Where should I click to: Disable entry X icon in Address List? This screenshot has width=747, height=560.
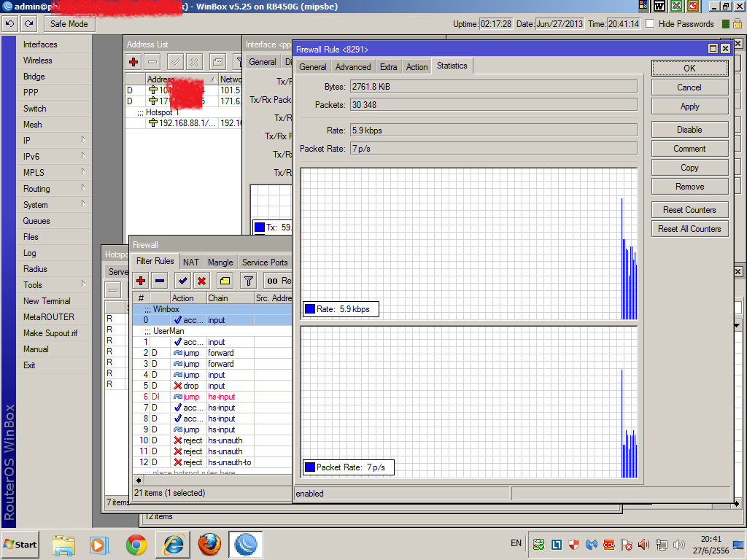(194, 62)
